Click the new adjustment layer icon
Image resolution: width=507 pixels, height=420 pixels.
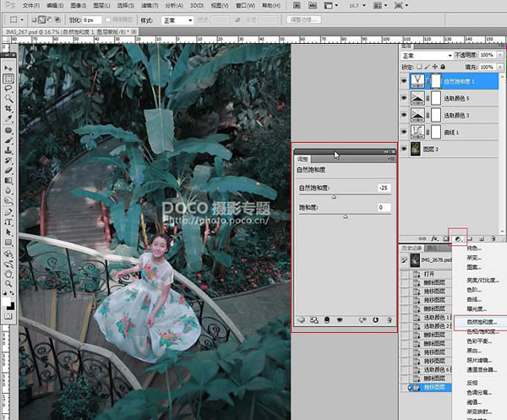tap(458, 239)
